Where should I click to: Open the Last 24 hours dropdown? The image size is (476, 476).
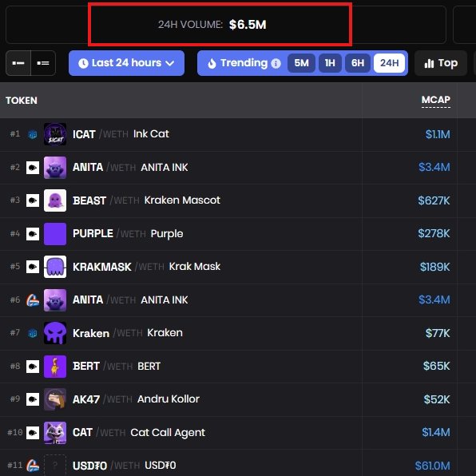pos(126,63)
